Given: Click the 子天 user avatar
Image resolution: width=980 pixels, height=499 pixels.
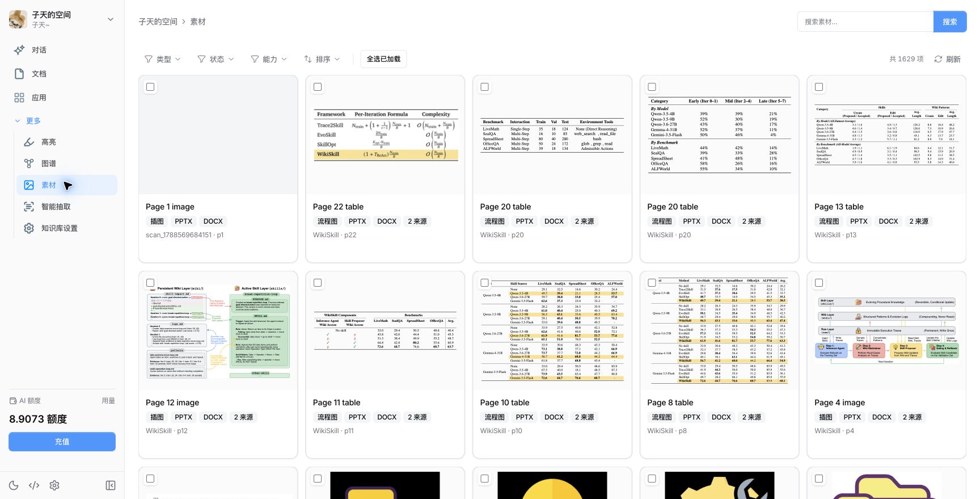Looking at the screenshot, I should 18,19.
